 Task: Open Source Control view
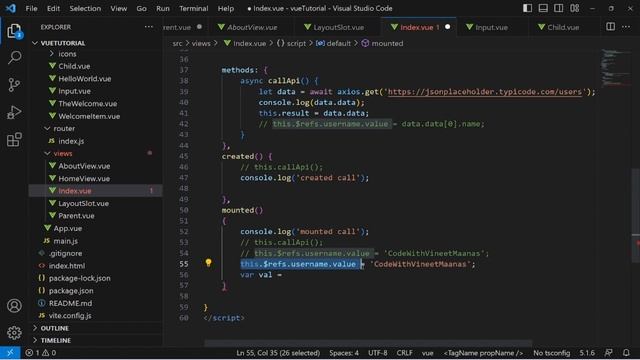(14, 84)
